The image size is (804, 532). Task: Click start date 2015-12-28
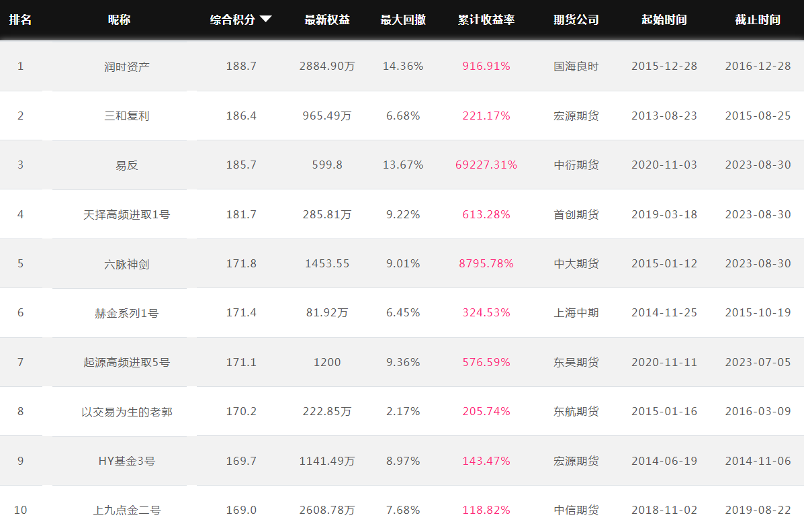[664, 66]
